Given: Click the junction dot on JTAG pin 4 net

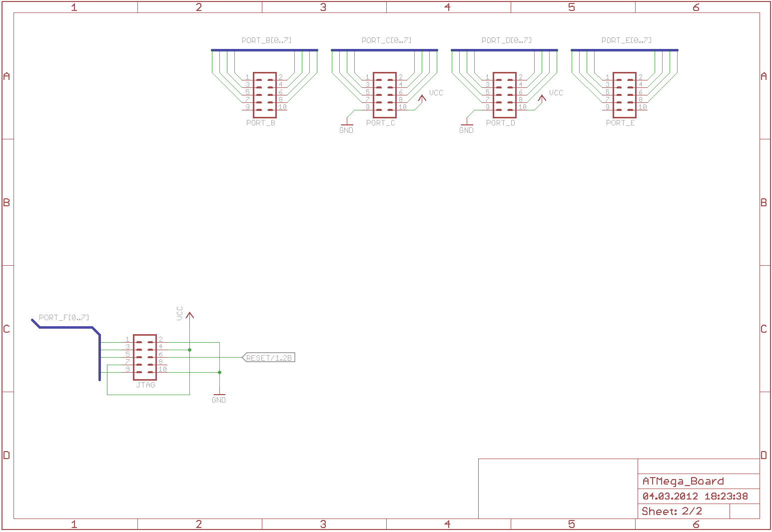Looking at the screenshot, I should pos(190,350).
